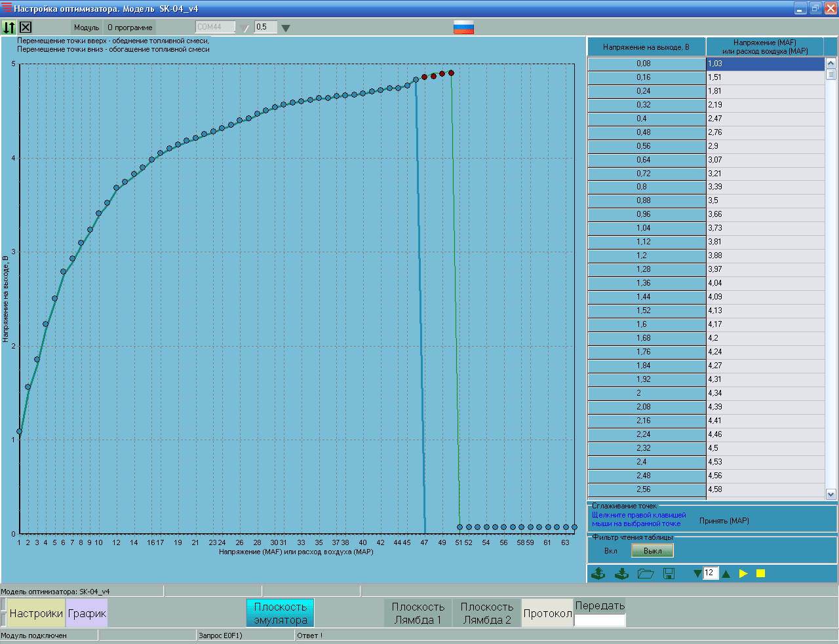Click the crossed-box disconnect icon
Image resolution: width=839 pixels, height=644 pixels.
coord(26,28)
